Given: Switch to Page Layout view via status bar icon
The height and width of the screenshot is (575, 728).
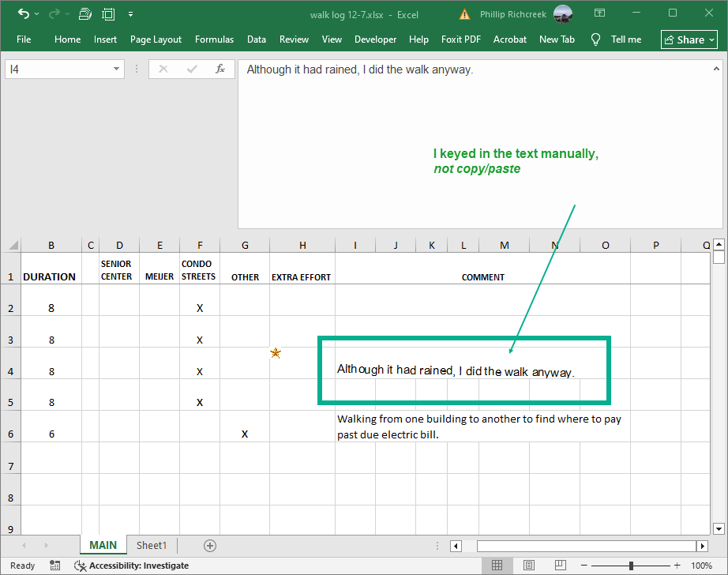Looking at the screenshot, I should coord(528,566).
